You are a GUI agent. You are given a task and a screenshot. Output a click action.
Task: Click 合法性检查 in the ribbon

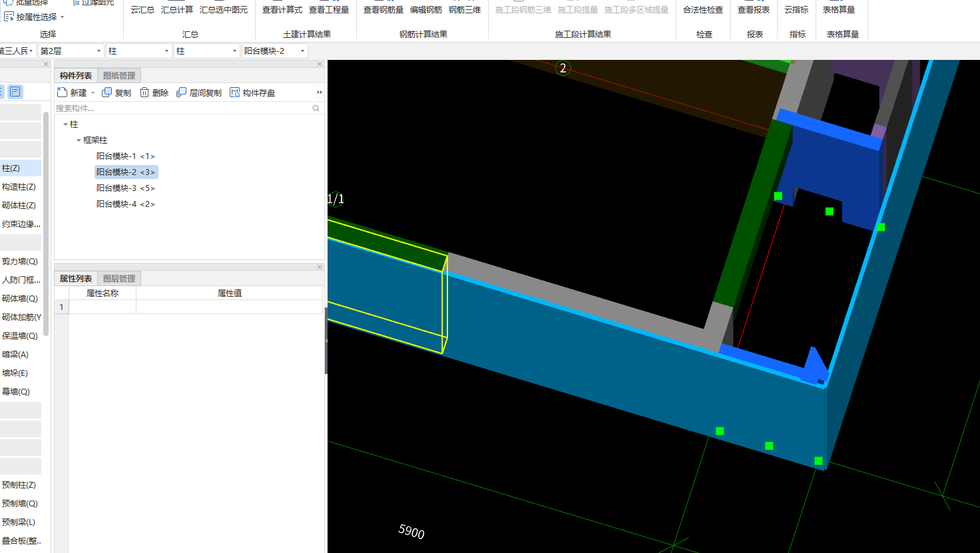tap(703, 9)
